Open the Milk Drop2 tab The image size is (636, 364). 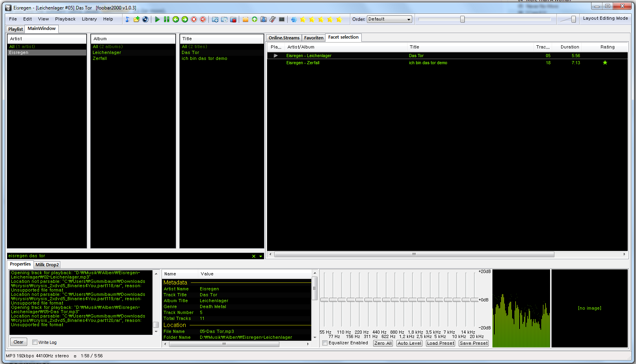(47, 265)
